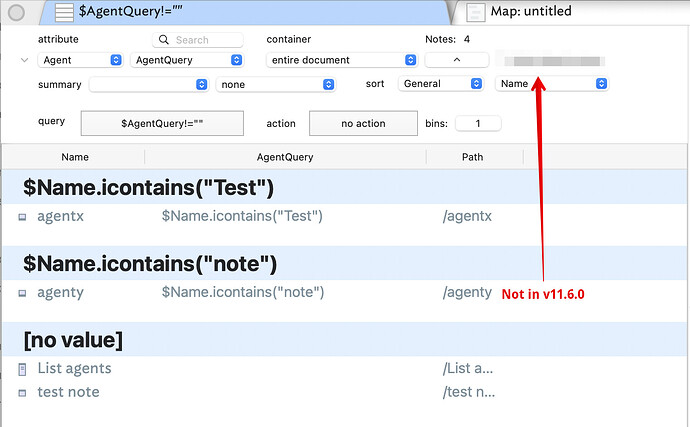
Task: Open the Name sort attribute dropdown
Action: (x=551, y=84)
